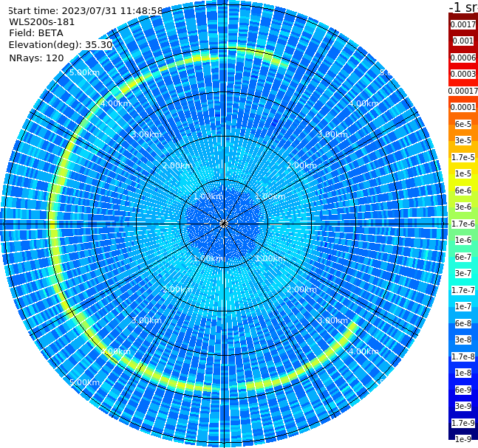Select the WLS200s-181 instrument label
This screenshot has height=448, width=478.
click(42, 22)
